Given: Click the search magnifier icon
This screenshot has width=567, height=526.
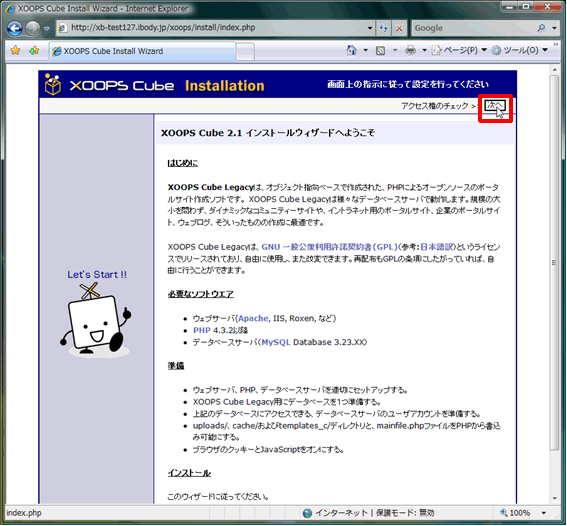Looking at the screenshot, I should (541, 28).
